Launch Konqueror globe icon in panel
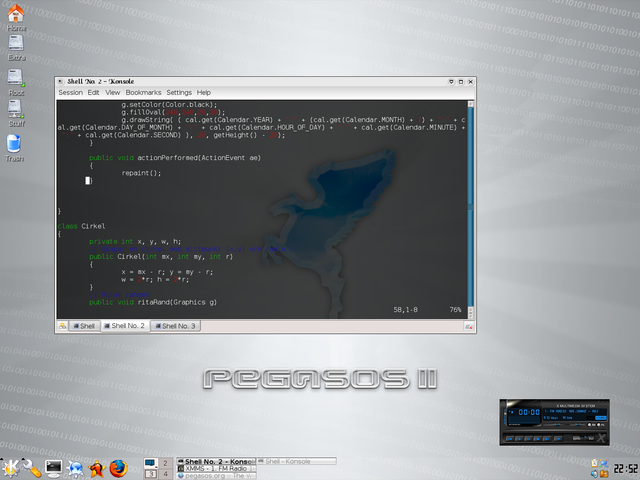 point(75,469)
